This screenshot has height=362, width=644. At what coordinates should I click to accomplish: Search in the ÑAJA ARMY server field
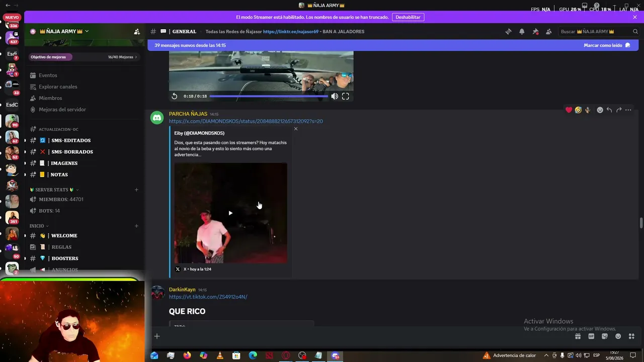tap(599, 31)
